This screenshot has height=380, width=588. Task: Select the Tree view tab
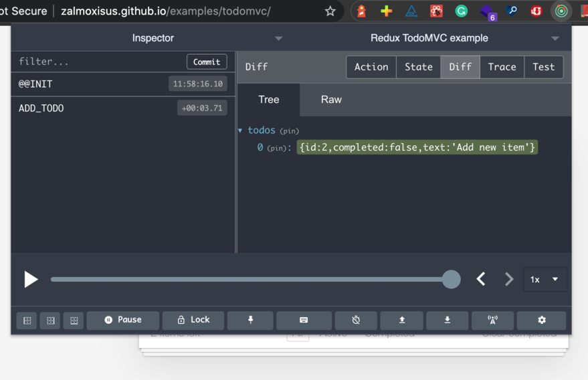click(268, 100)
